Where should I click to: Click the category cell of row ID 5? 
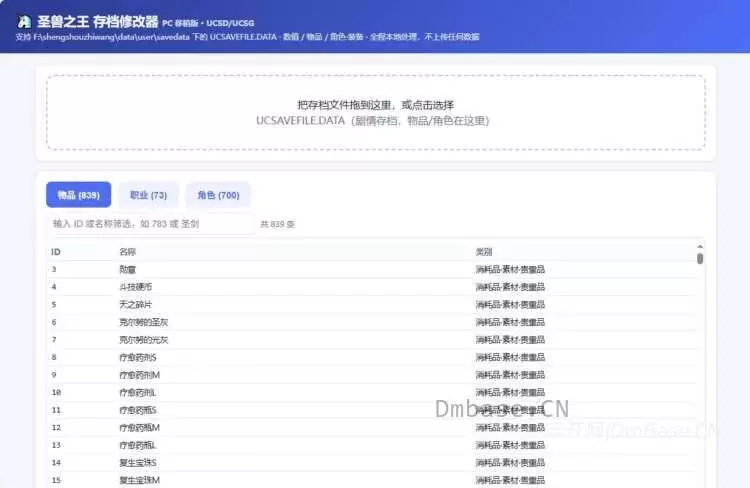point(510,305)
